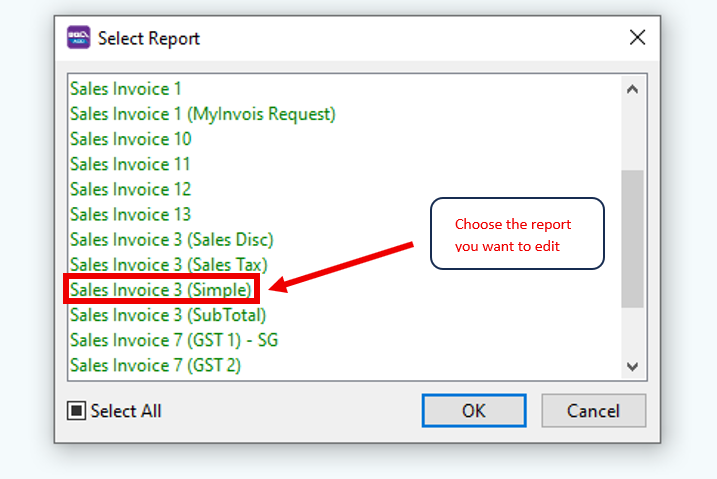
Task: Choose the Sales Invoice 13 report
Action: point(130,214)
